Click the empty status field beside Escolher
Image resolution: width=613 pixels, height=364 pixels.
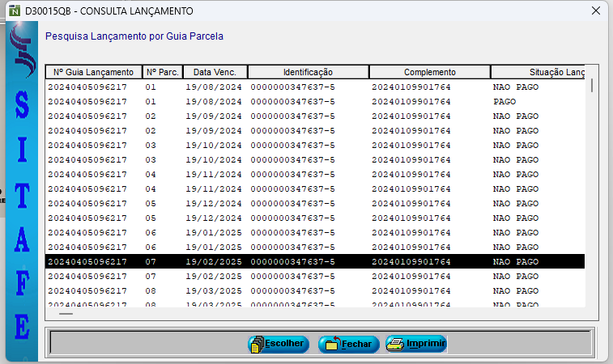[146, 343]
